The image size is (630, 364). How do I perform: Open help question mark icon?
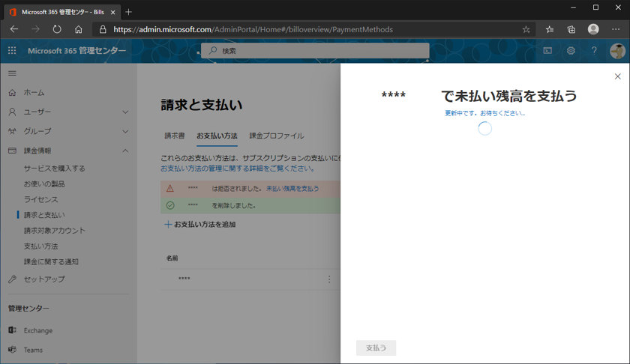[594, 51]
